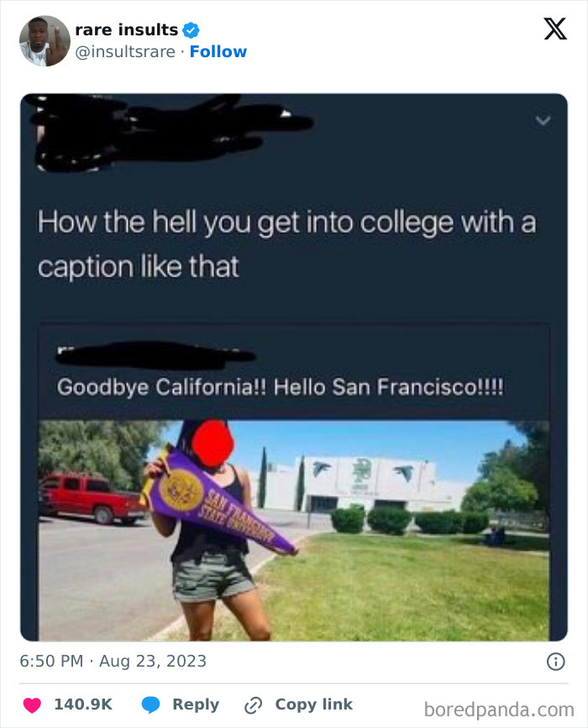This screenshot has width=588, height=728.
Task: Click the Reply text button
Action: [x=196, y=704]
